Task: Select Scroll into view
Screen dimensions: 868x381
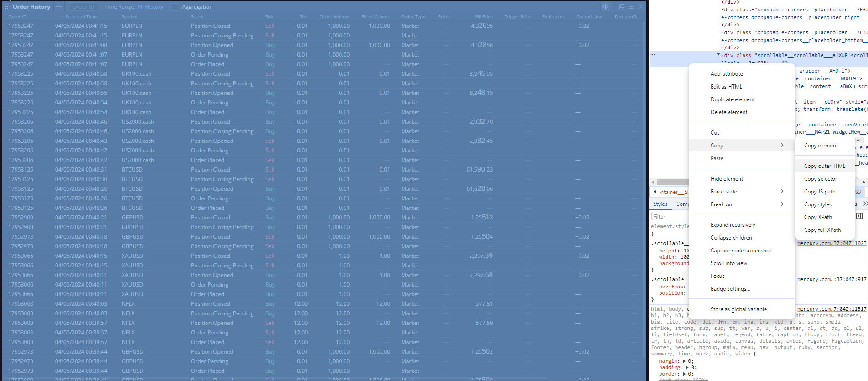Action: (x=742, y=263)
